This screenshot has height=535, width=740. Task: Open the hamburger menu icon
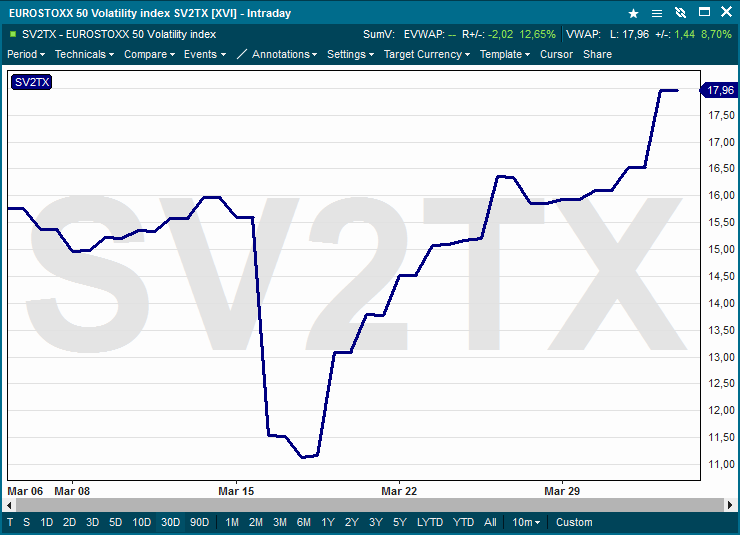click(656, 13)
